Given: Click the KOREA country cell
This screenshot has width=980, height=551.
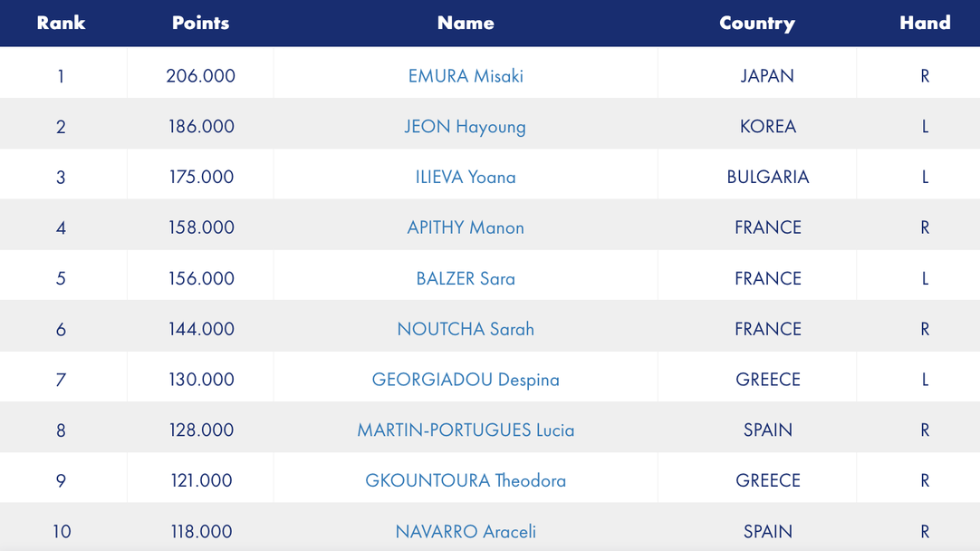Looking at the screenshot, I should [x=767, y=127].
